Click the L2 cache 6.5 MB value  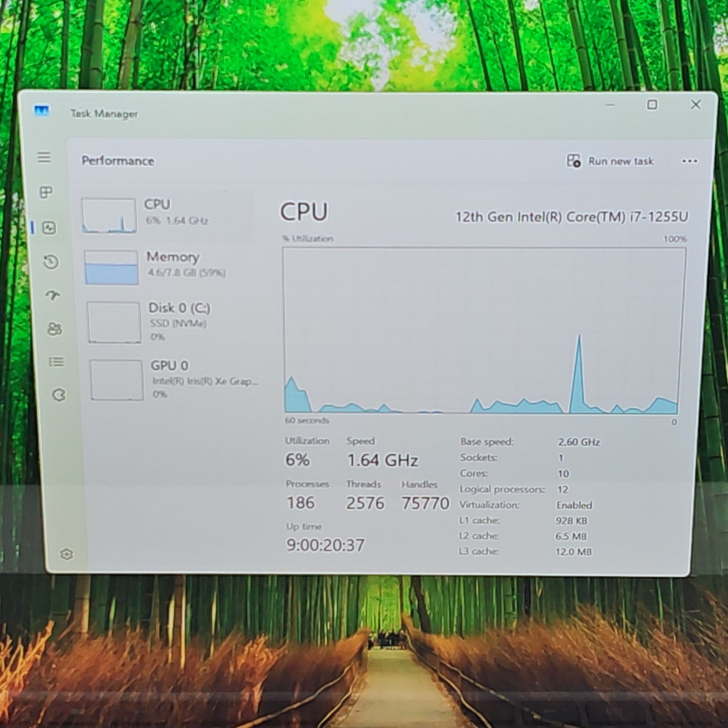tap(571, 536)
